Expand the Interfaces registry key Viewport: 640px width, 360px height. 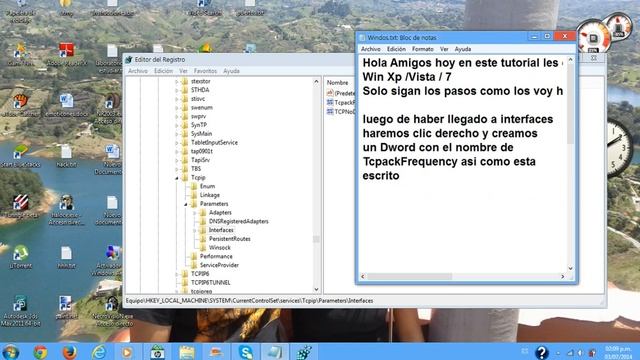195,230
